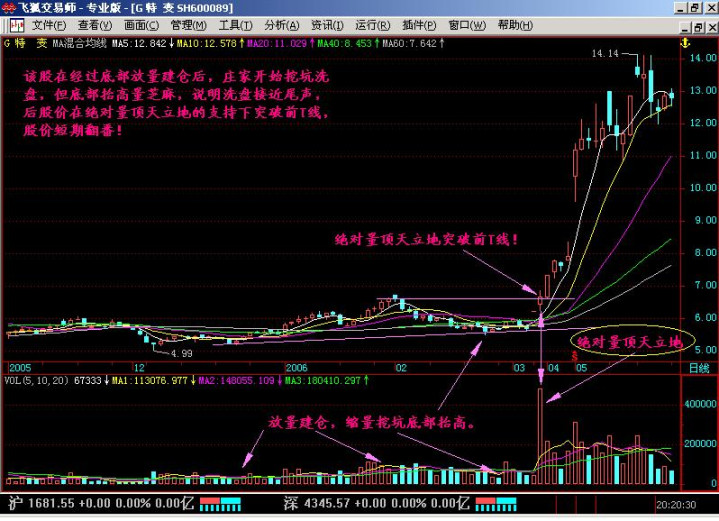Viewport: 719px width, 521px height.
Task: Close the inner chart window
Action: 712,28
